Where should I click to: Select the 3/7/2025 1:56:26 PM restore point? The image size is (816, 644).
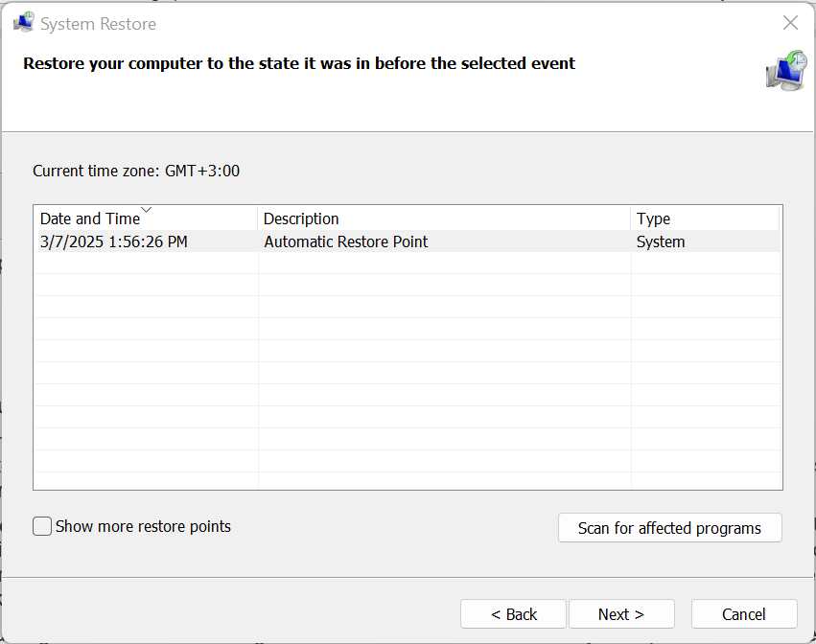(113, 241)
